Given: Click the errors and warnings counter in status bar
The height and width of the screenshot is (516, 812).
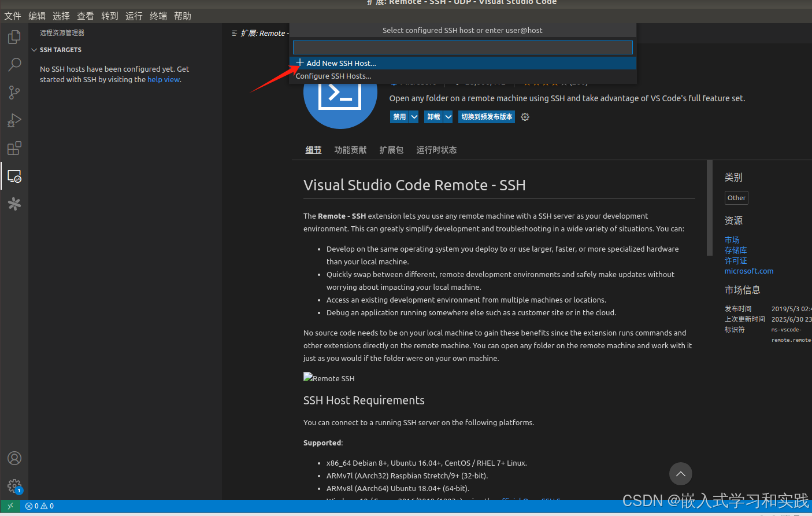Looking at the screenshot, I should click(x=38, y=506).
